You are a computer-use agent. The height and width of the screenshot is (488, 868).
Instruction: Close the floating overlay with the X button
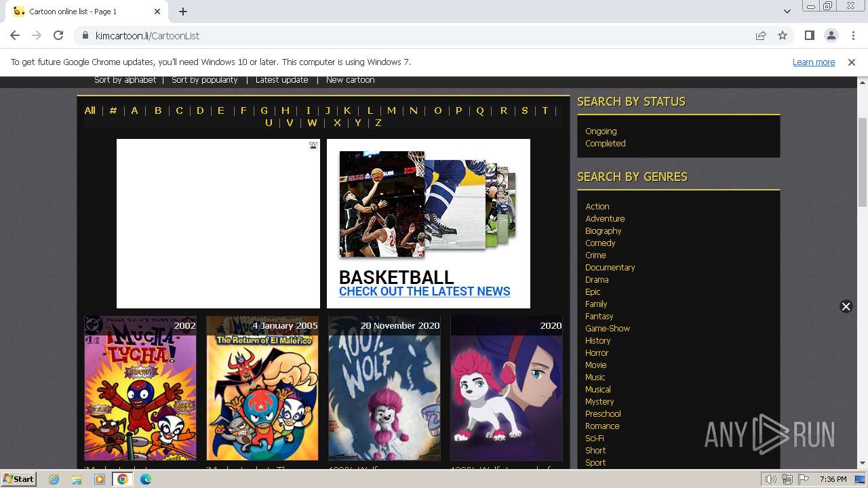point(846,306)
